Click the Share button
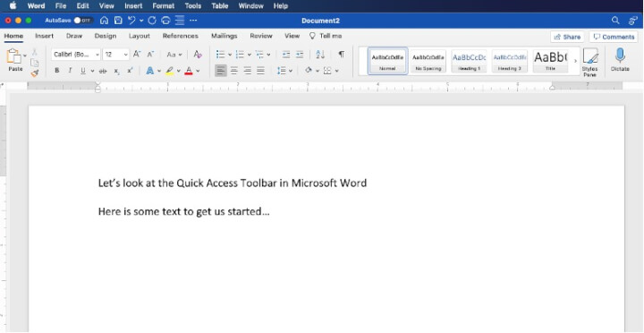This screenshot has height=333, width=644. 567,37
